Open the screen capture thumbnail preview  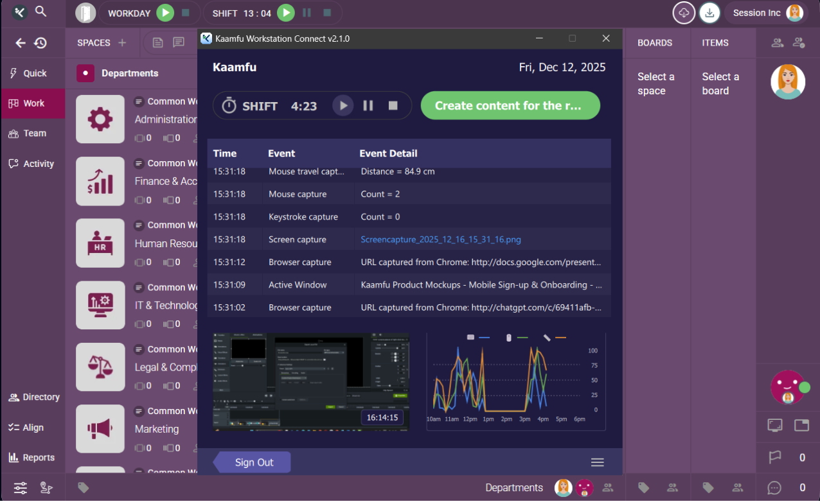[x=310, y=381]
